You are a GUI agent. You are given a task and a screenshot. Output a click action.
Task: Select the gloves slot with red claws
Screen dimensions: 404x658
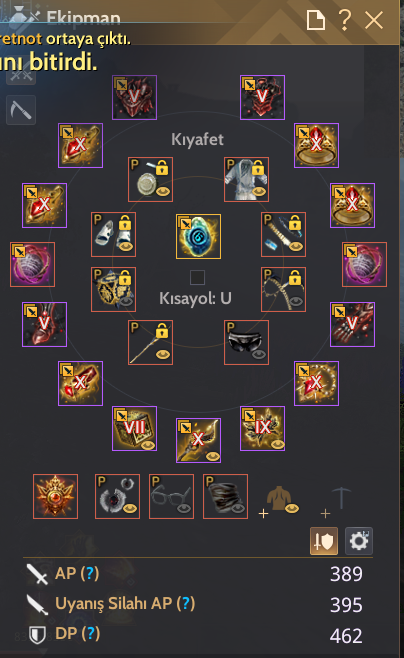[x=352, y=324]
